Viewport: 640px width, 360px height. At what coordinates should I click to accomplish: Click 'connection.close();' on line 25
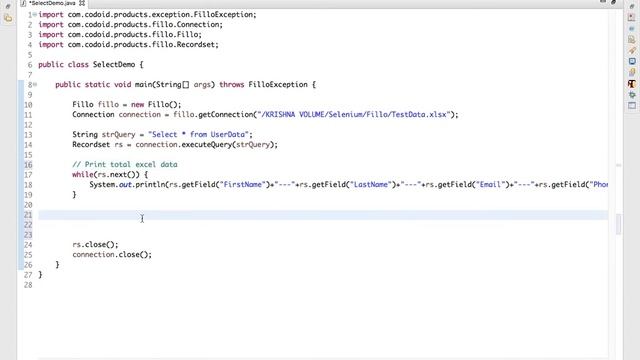pyautogui.click(x=112, y=255)
